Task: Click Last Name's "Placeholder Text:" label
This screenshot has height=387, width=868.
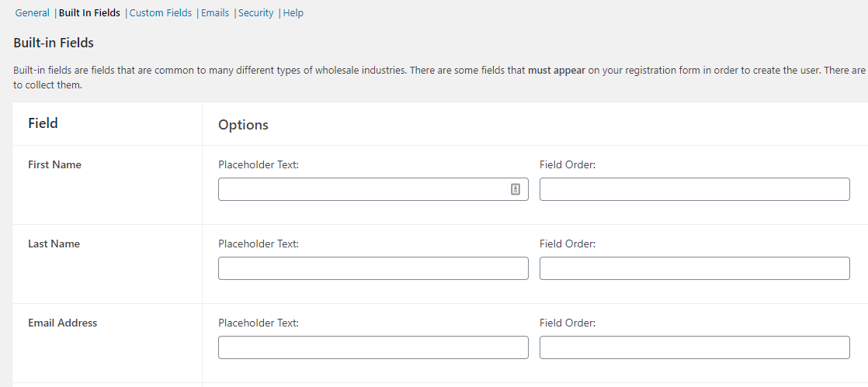Action: click(259, 244)
